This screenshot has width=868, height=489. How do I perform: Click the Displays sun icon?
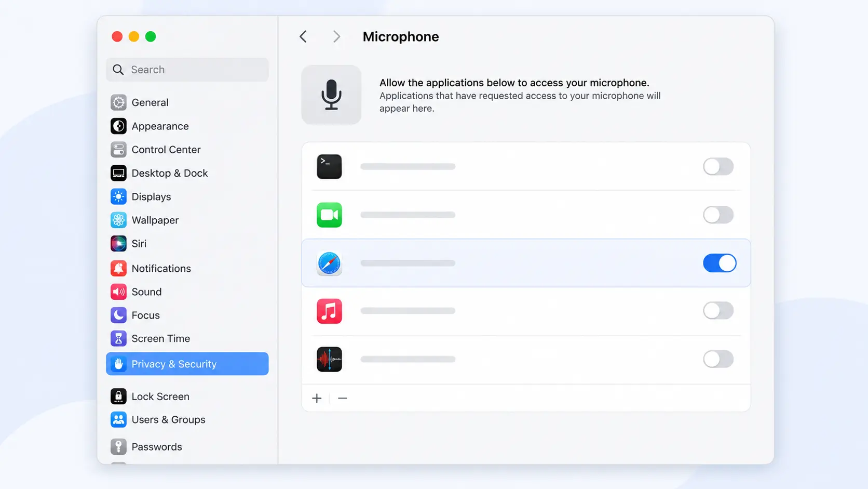click(118, 196)
